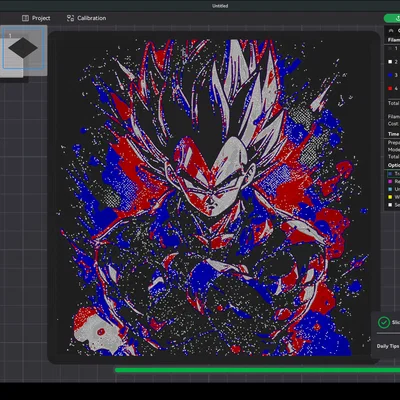Click the filament 3 blue swatch
The width and height of the screenshot is (400, 400).
point(390,75)
